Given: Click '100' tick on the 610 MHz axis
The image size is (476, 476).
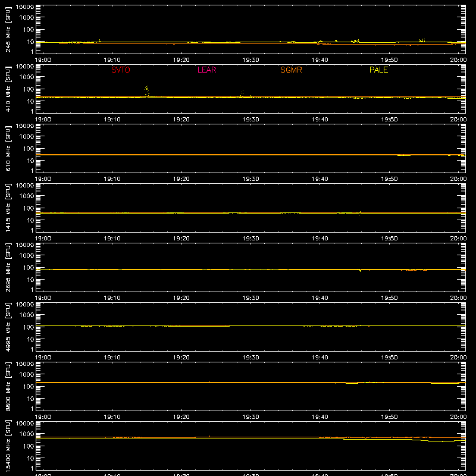Looking at the screenshot, I should pos(29,149).
